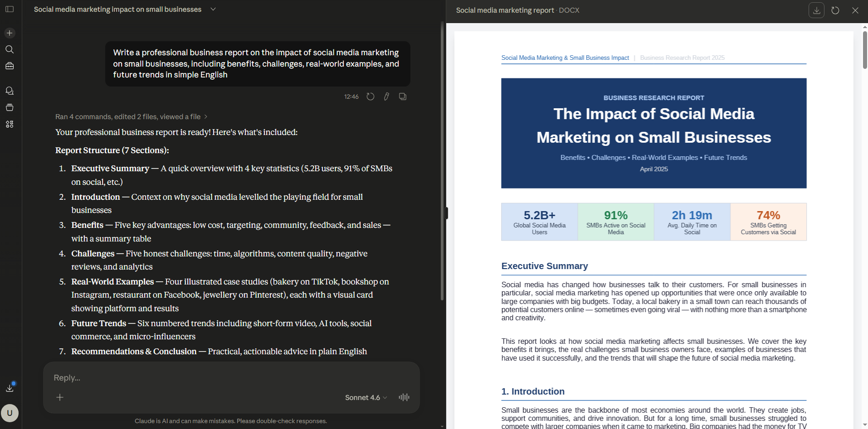Click the chat title 'Social media marketing impact on small businesses'
This screenshot has height=429, width=868.
(117, 9)
